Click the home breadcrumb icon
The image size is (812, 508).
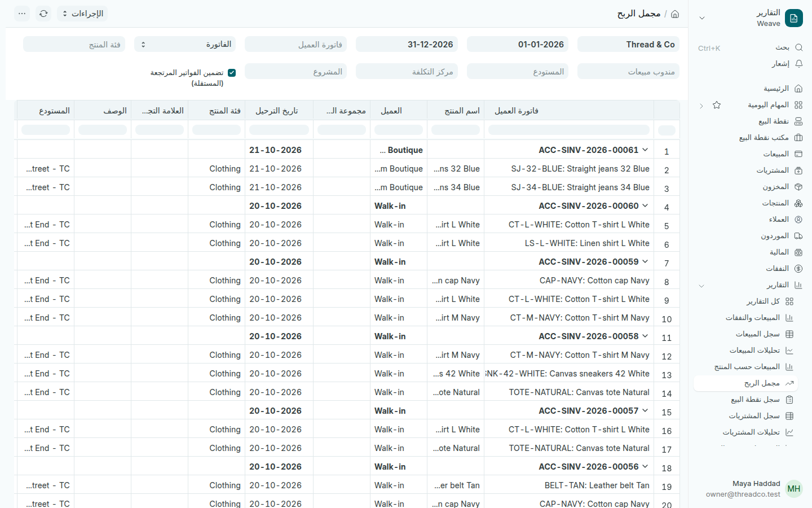tap(675, 14)
